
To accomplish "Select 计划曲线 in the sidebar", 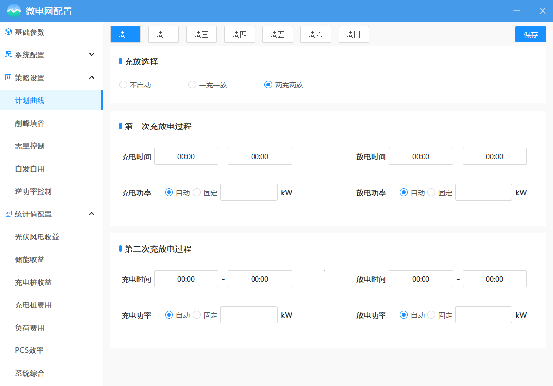I will tap(51, 100).
